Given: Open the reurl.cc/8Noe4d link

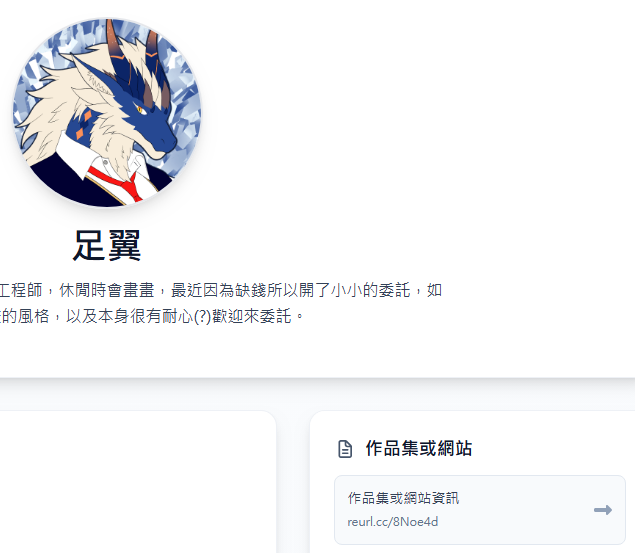Looking at the screenshot, I should click(392, 521).
